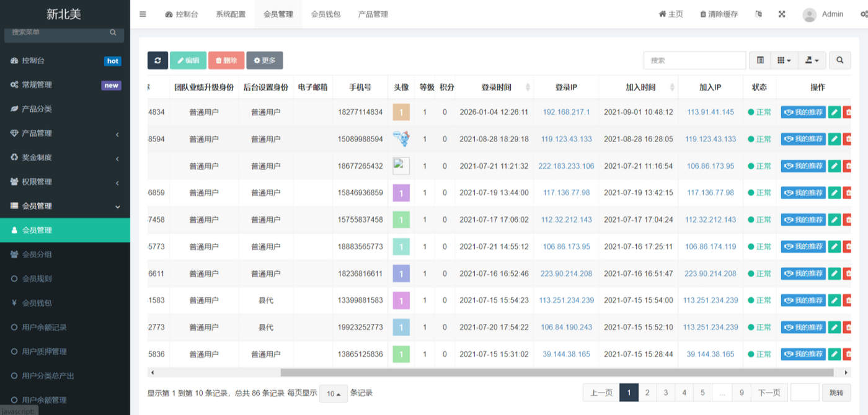Click the edit pencil for 18677265432 row

835,166
